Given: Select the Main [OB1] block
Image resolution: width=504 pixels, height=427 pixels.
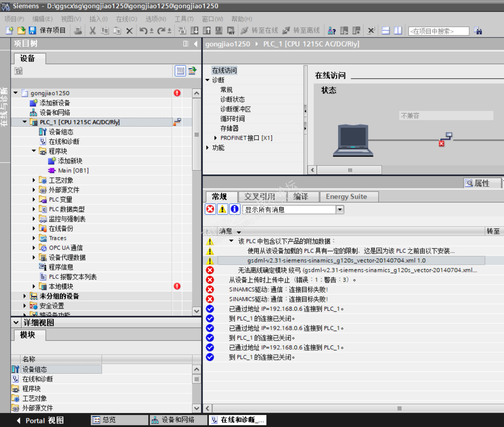Looking at the screenshot, I should pyautogui.click(x=73, y=170).
